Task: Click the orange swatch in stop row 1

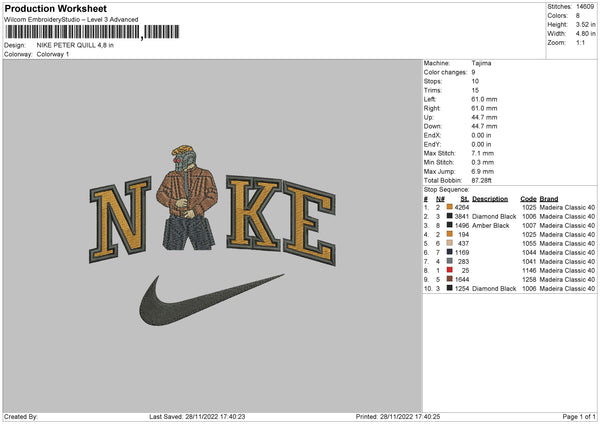Action: point(450,207)
